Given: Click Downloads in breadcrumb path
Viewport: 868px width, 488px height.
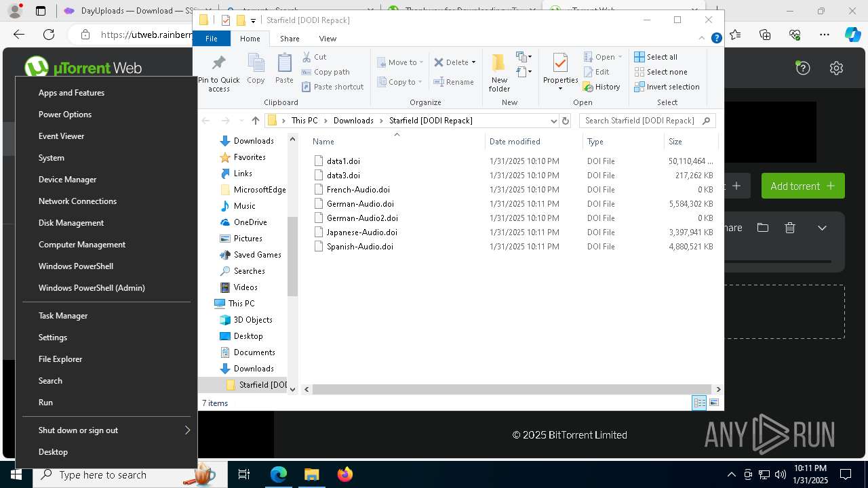Looking at the screenshot, I should click(x=353, y=121).
